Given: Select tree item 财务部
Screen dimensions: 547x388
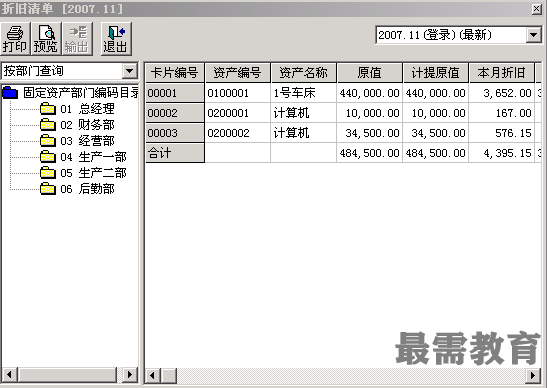Looking at the screenshot, I should 96,125.
